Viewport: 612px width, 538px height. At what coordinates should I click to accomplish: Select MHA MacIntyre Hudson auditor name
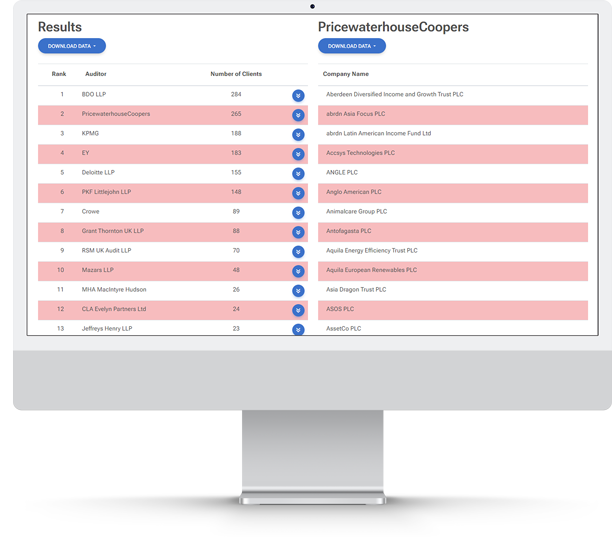tap(114, 289)
